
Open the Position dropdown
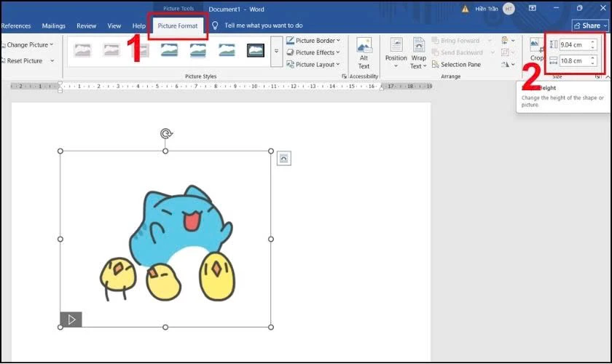[x=396, y=54]
